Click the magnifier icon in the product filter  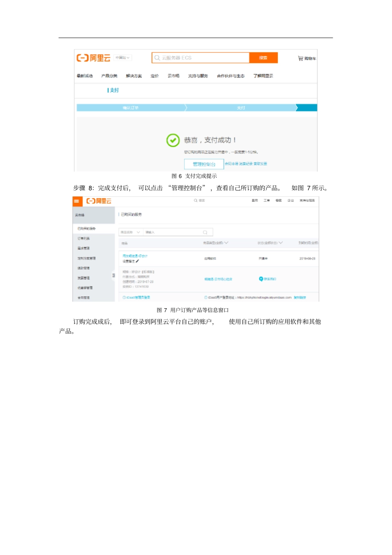coord(205,232)
